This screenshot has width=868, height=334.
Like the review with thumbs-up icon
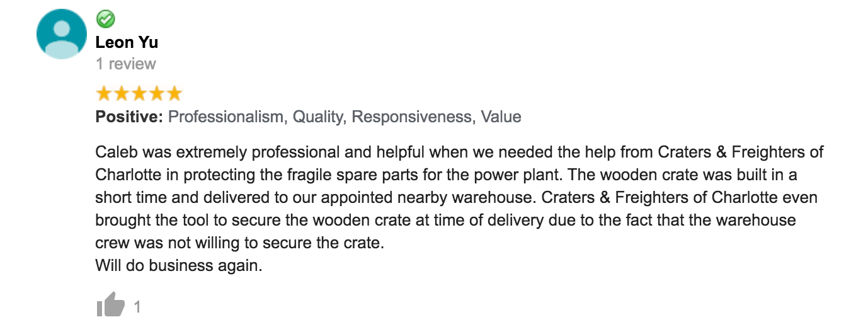click(110, 306)
